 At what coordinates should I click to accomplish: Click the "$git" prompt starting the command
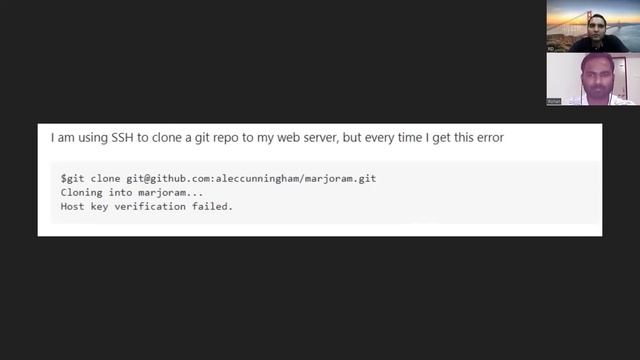coord(72,178)
